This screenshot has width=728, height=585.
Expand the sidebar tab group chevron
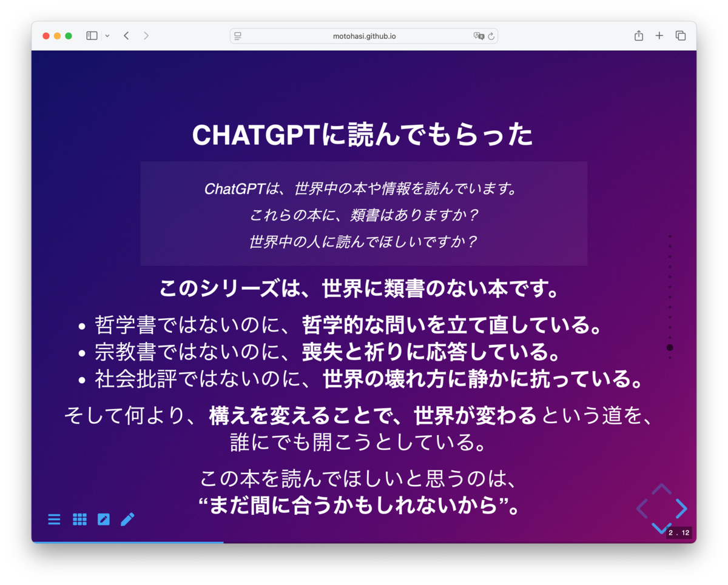coord(107,36)
